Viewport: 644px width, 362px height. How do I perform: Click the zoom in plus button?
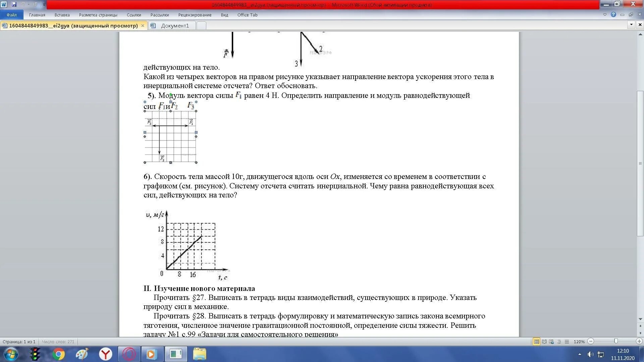[639, 341]
